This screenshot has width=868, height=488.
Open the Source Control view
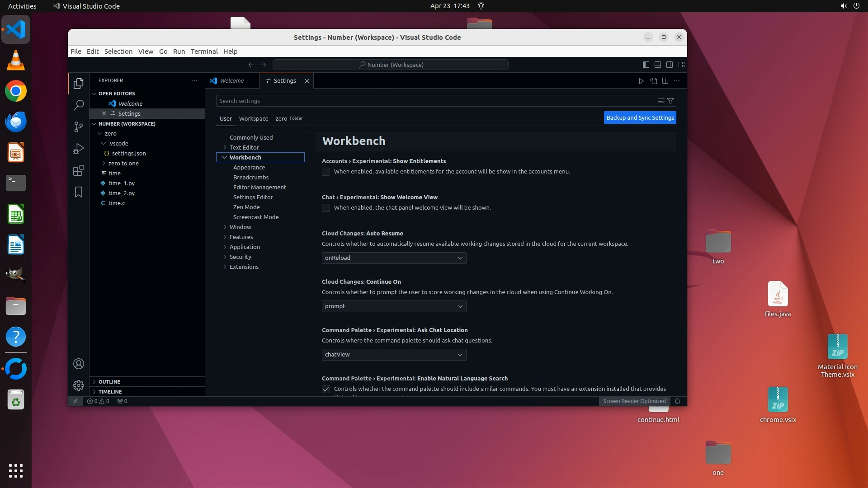coord(79,127)
